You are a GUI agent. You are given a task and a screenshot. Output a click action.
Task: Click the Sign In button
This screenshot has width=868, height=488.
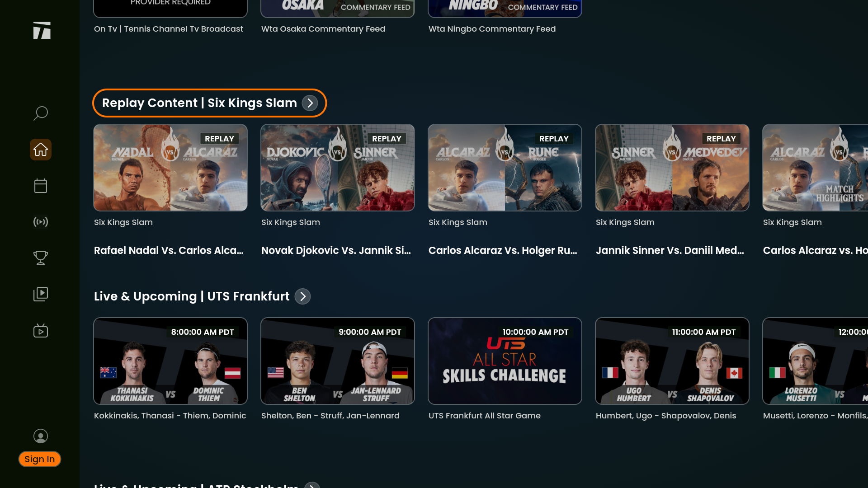pos(39,459)
